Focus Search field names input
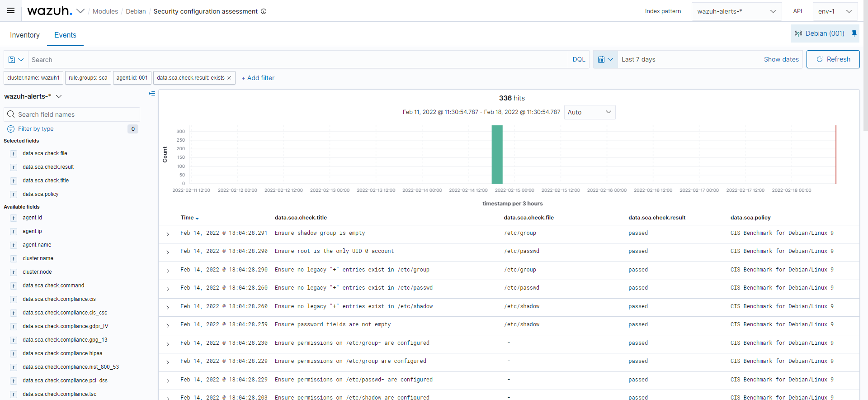Screen dimensions: 868x400 (72, 114)
